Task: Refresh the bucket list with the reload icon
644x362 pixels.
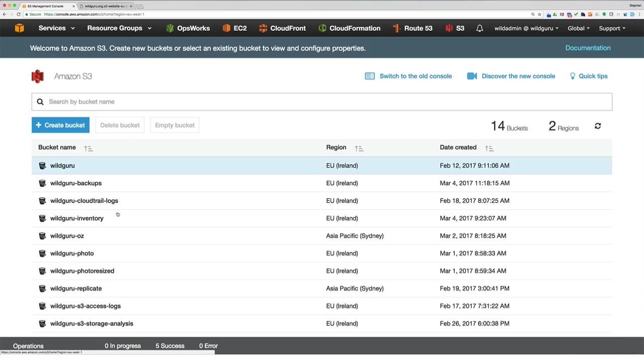Action: point(598,126)
